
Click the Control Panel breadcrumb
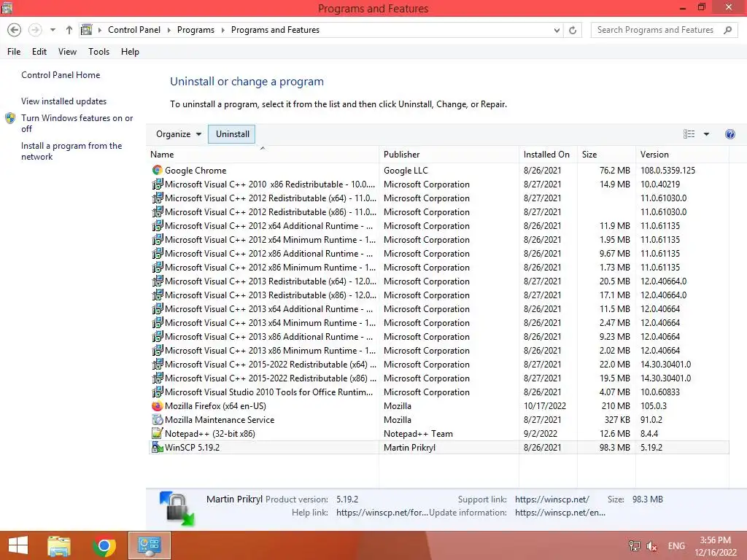pyautogui.click(x=134, y=30)
